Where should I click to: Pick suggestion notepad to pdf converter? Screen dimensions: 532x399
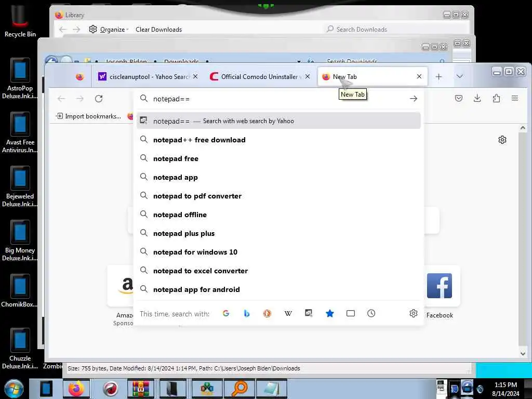(278, 196)
